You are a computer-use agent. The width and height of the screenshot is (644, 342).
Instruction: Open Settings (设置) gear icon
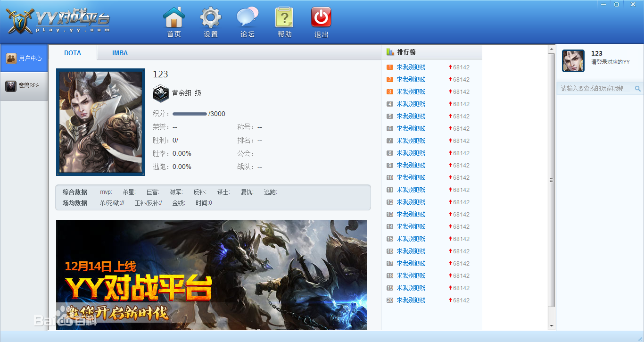click(x=210, y=18)
